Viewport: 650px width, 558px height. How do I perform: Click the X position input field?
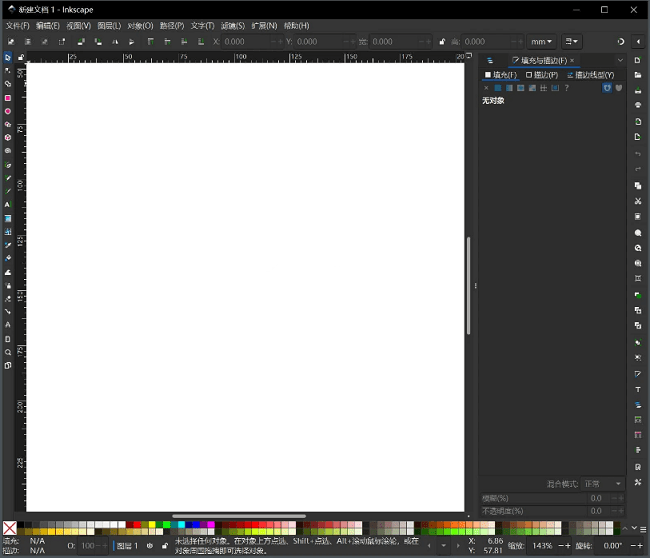coord(246,42)
